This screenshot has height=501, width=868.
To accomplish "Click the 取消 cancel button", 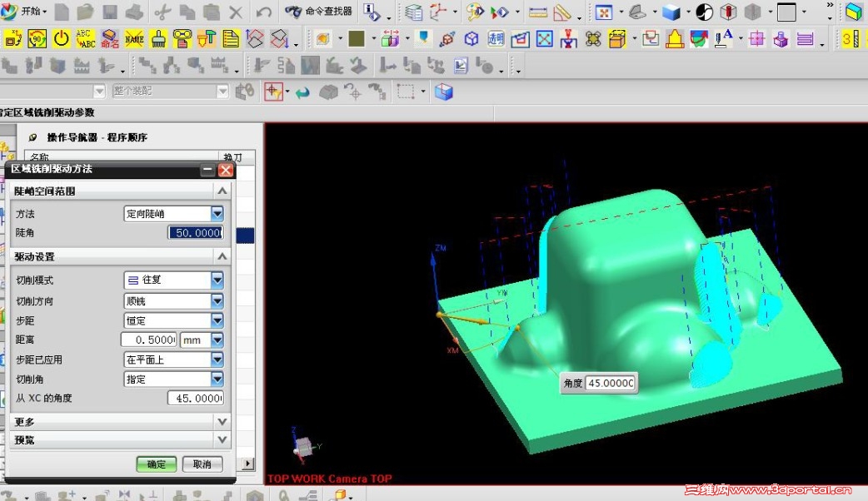I will pos(202,464).
